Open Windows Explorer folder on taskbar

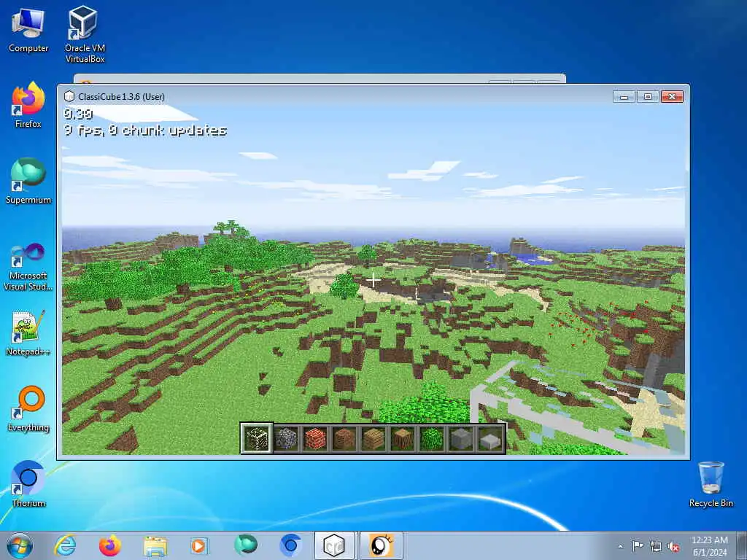[155, 546]
